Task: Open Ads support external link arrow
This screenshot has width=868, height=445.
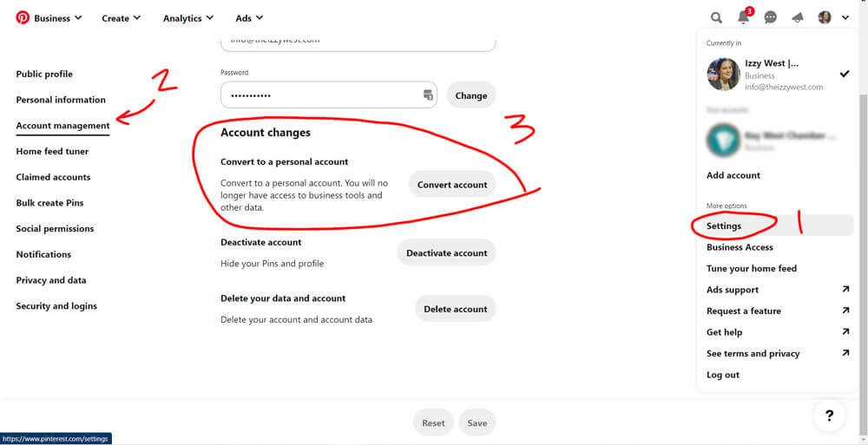Action: pos(845,290)
